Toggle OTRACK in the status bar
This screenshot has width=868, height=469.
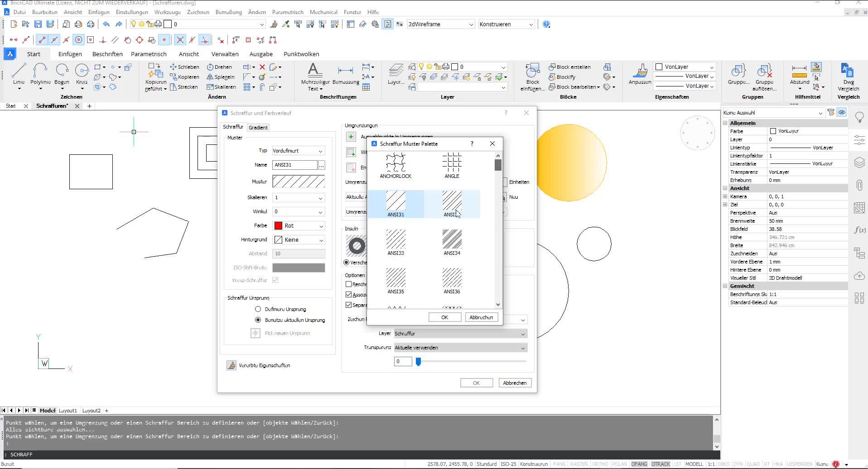660,464
